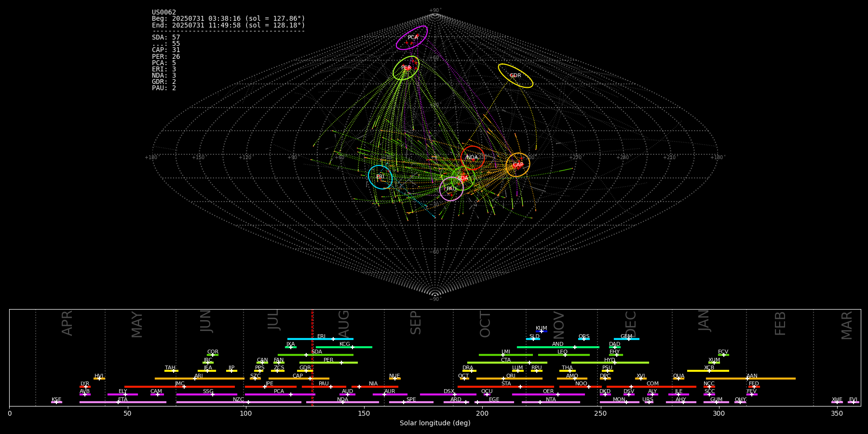Click the LYR shower label in the timeline
The height and width of the screenshot is (434, 868).
coord(85,384)
